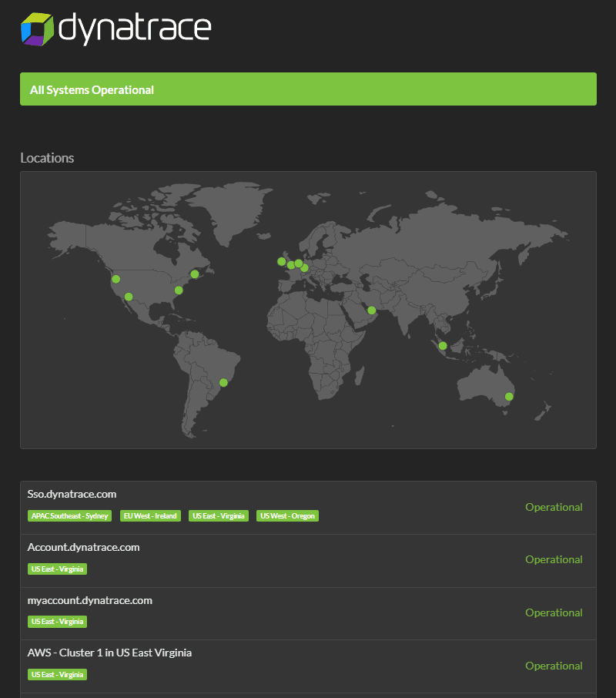Click the Singapore map dot
616x698 pixels.
(443, 345)
